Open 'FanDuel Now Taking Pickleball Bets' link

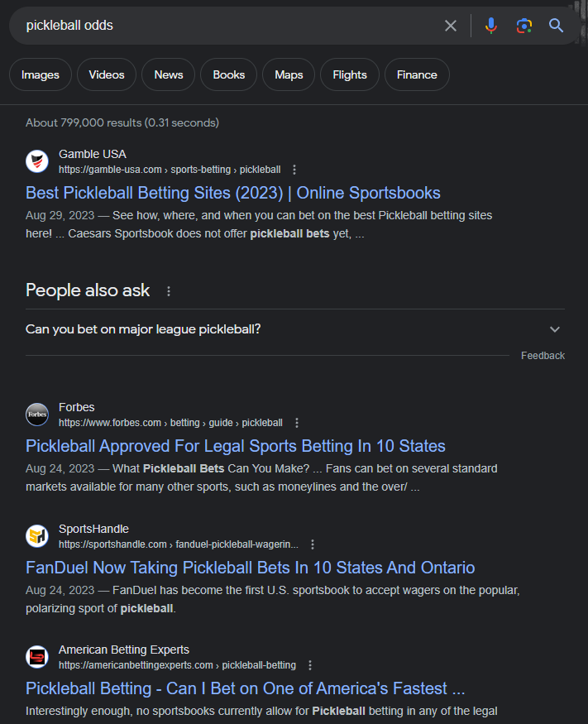[250, 568]
